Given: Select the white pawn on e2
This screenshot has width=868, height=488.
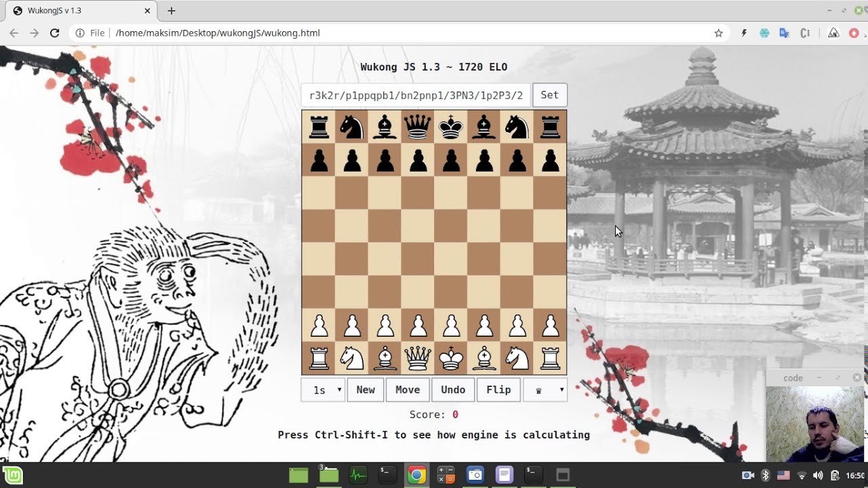Looking at the screenshot, I should point(451,325).
